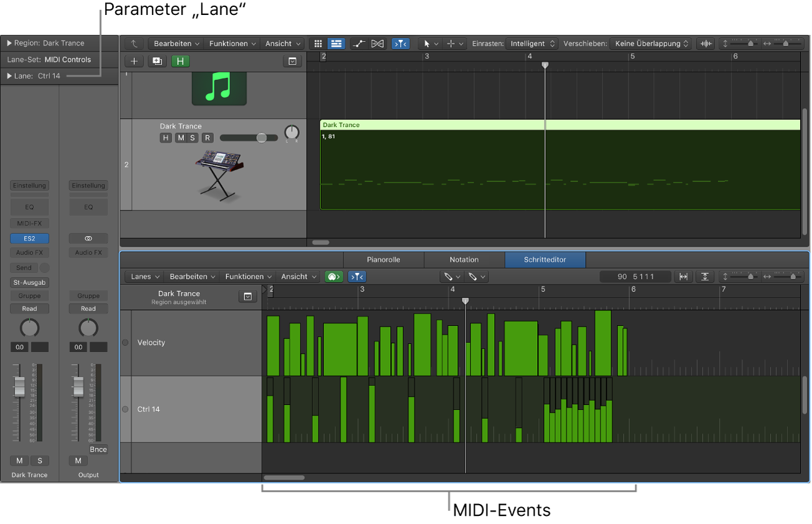
Task: Click the vertical auto zoom icon in editor
Action: (705, 277)
